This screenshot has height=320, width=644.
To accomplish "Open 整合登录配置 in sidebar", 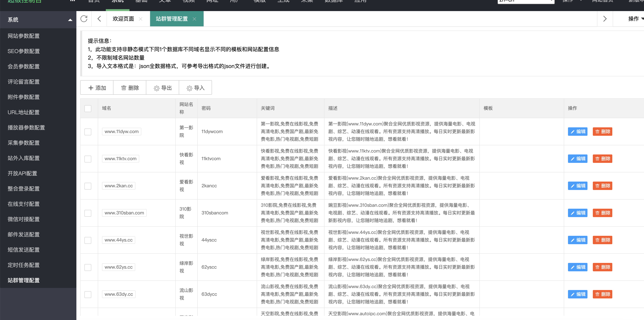I will (38, 189).
